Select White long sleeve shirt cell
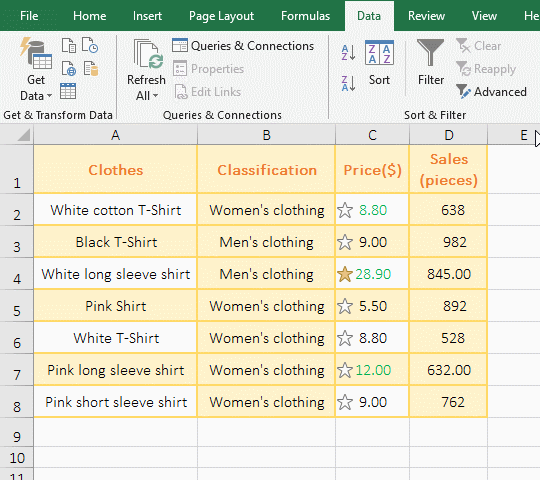 115,274
